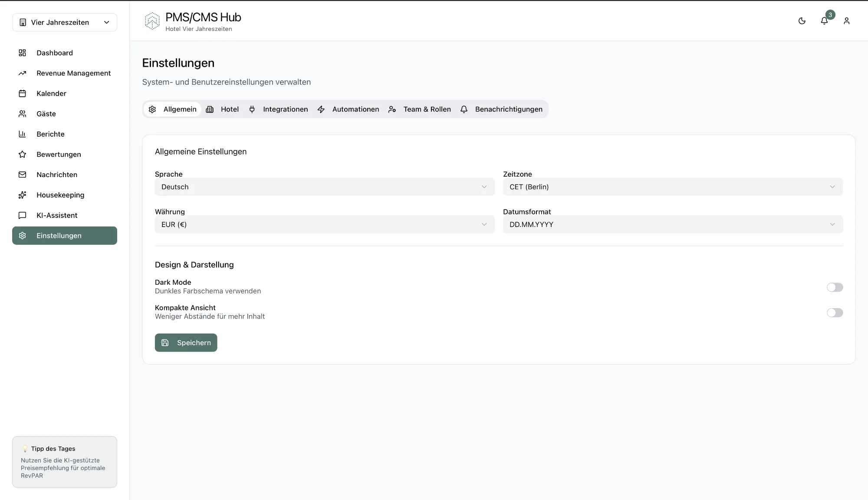Open the user profile icon

[846, 21]
